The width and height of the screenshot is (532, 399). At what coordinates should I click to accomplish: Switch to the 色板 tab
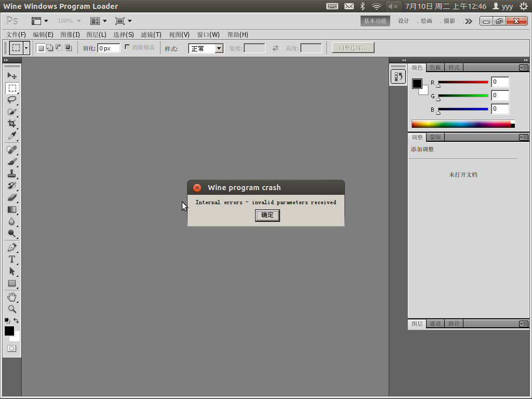pos(435,68)
